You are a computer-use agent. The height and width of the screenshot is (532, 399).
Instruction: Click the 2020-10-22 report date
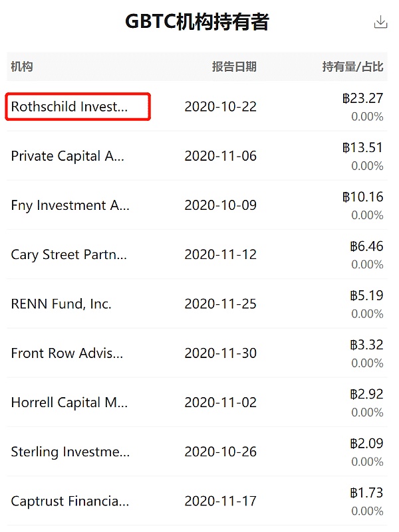coord(221,106)
